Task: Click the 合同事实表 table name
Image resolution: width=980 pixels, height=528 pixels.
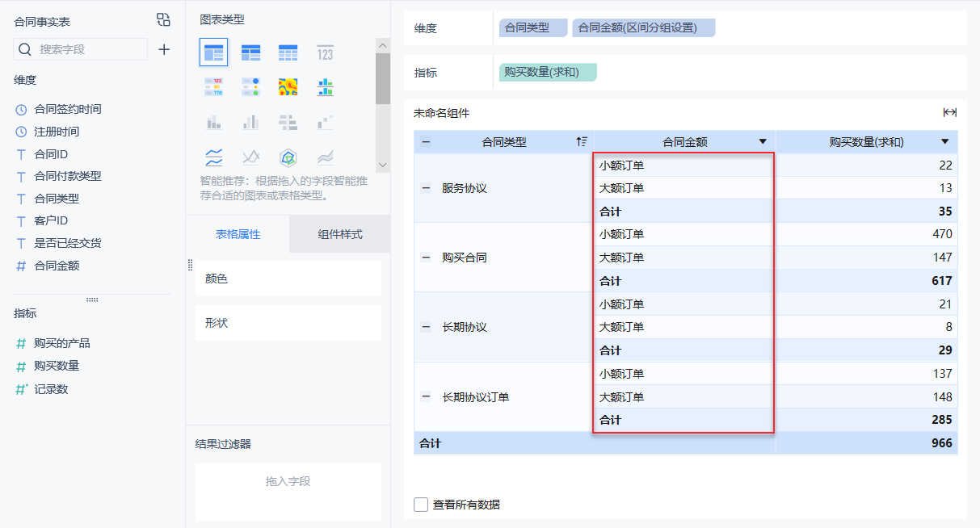Action: (42, 22)
